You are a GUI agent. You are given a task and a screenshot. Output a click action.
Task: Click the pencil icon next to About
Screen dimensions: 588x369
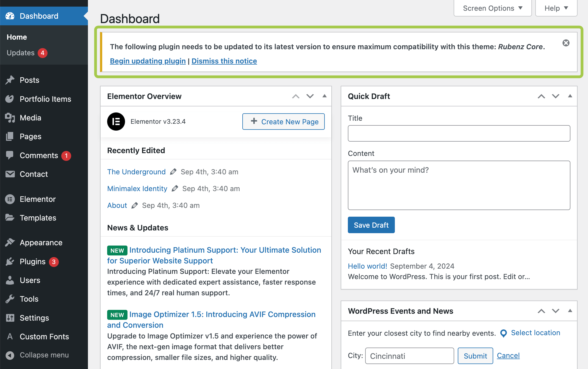[x=134, y=205]
